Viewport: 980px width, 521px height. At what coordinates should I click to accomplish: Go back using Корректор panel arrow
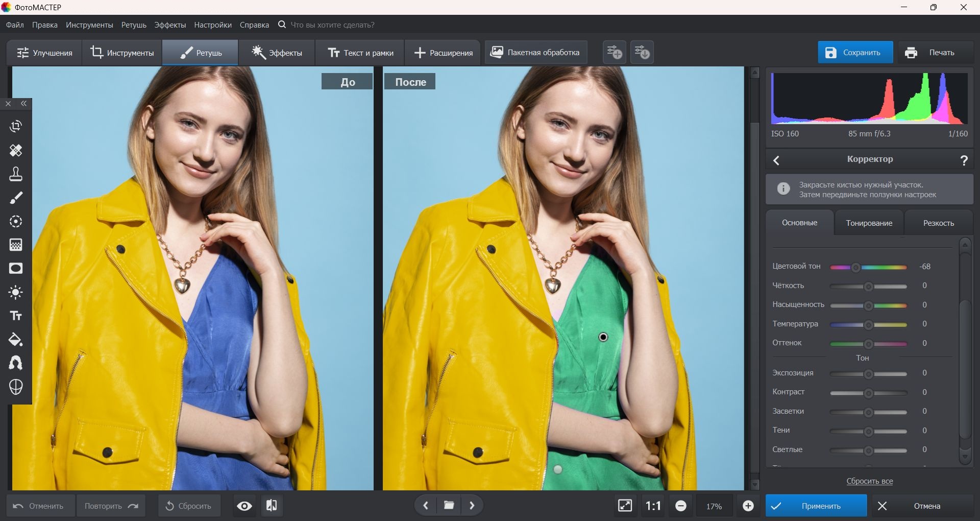[x=776, y=160]
